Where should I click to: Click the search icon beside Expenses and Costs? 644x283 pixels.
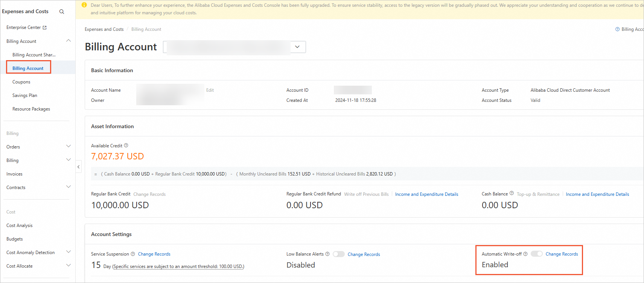tap(62, 12)
